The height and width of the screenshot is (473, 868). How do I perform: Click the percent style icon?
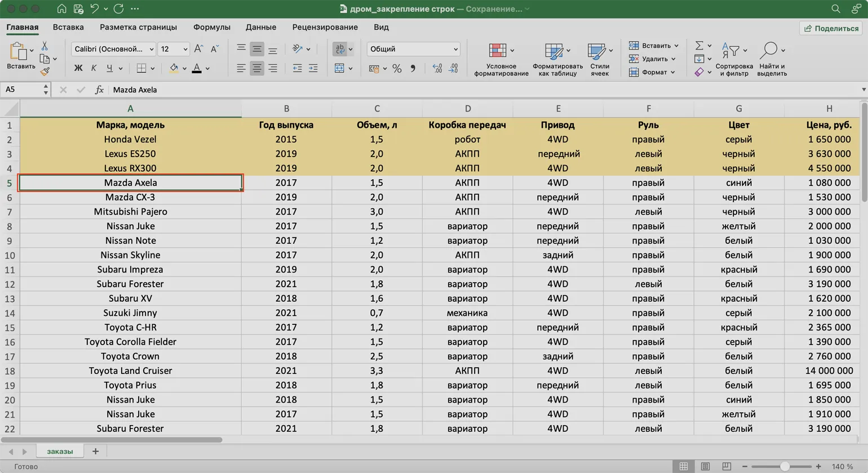397,69
